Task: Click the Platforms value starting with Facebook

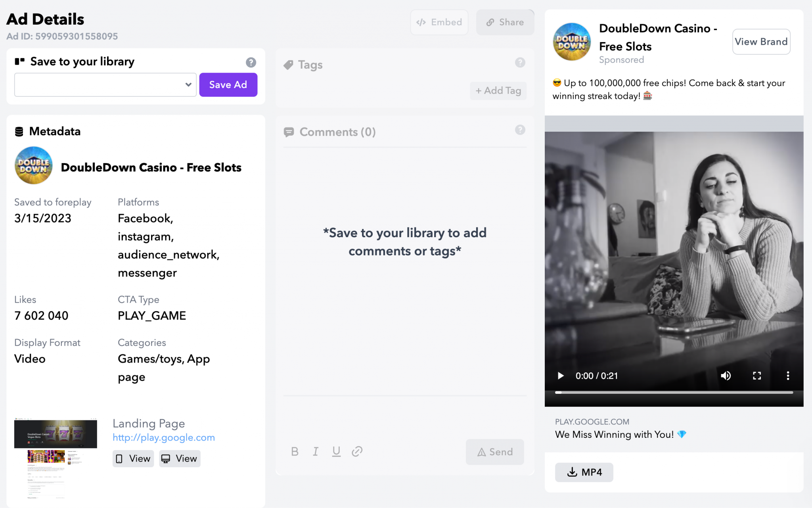Action: [169, 245]
